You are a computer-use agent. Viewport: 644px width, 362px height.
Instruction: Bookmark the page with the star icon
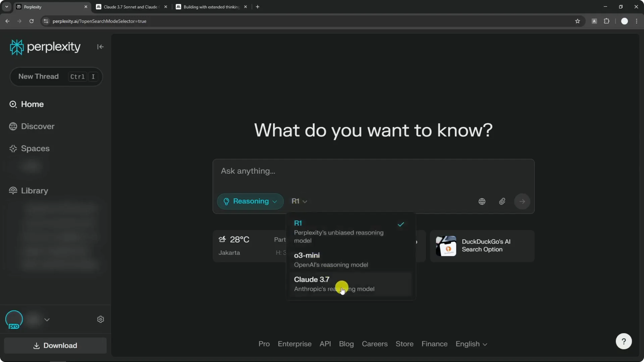(577, 21)
